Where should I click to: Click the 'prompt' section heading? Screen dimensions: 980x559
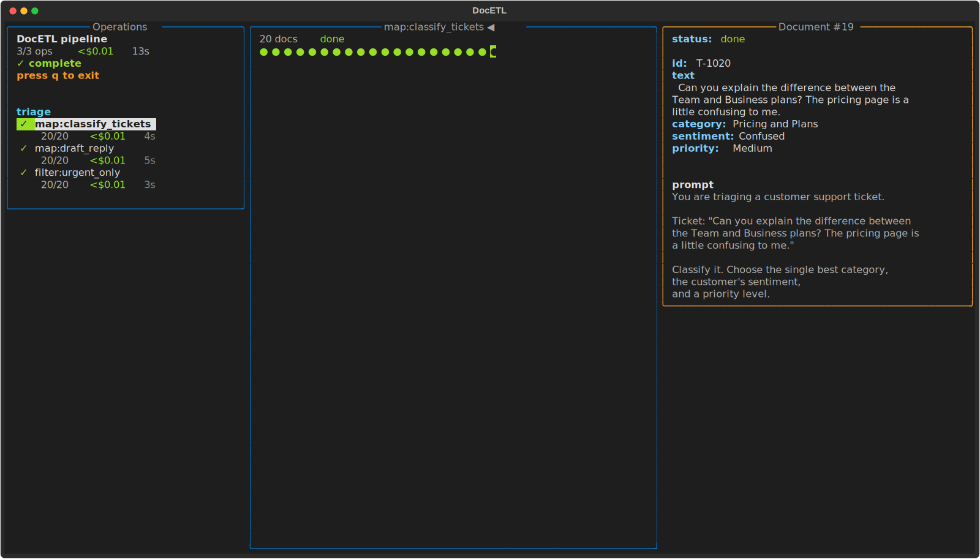[x=693, y=185]
